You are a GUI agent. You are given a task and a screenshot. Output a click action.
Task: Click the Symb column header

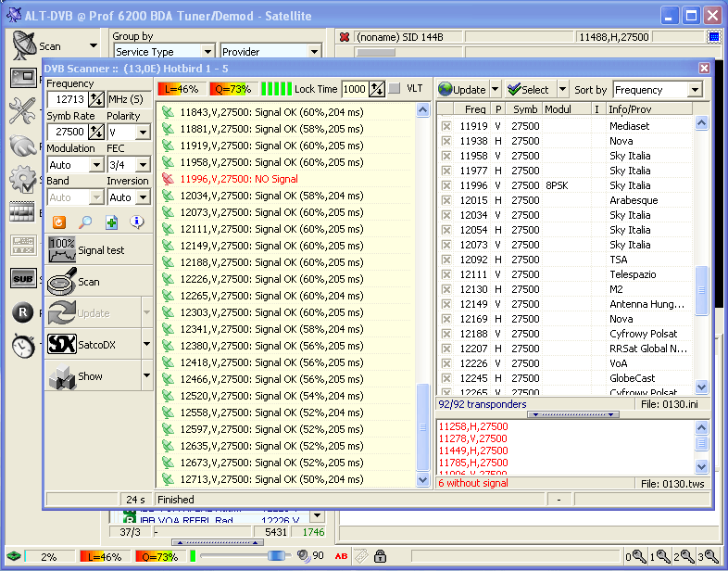(524, 109)
